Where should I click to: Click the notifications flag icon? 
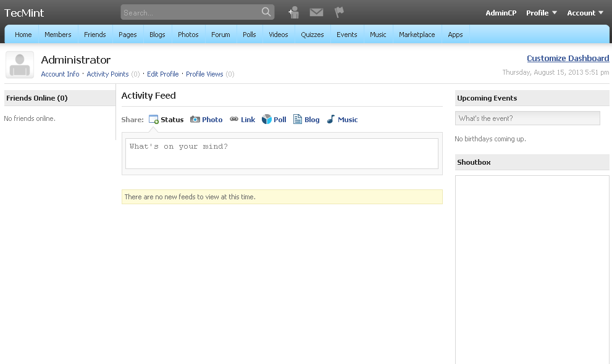[x=339, y=12]
